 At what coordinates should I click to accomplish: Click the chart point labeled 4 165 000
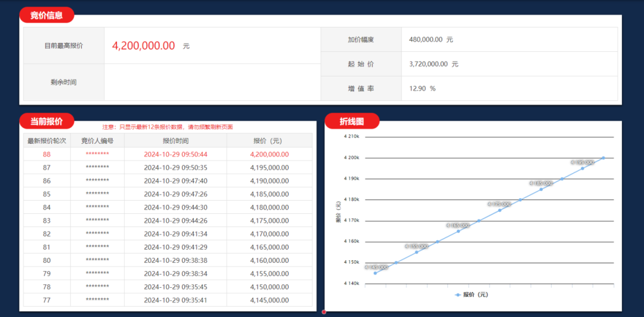[x=459, y=231]
